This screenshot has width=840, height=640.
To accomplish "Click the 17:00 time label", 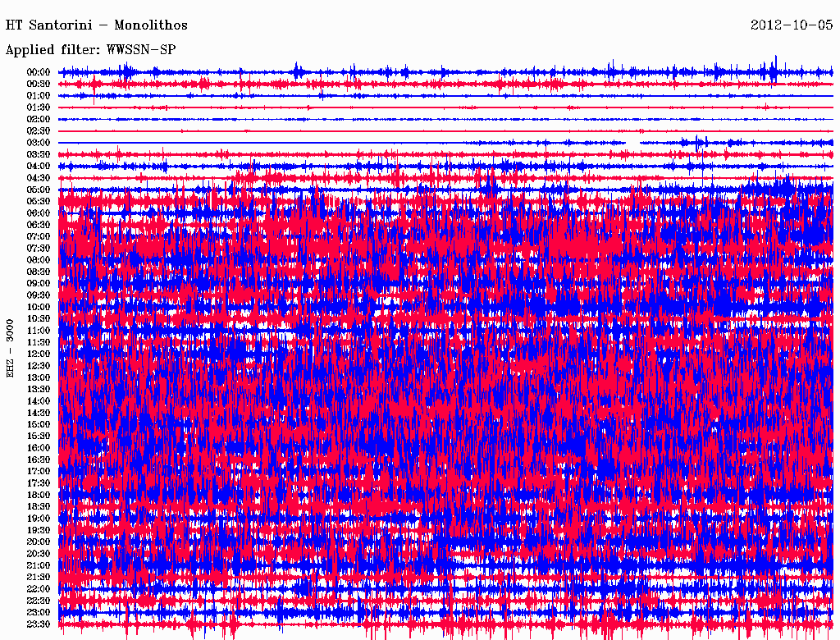I will coord(39,472).
